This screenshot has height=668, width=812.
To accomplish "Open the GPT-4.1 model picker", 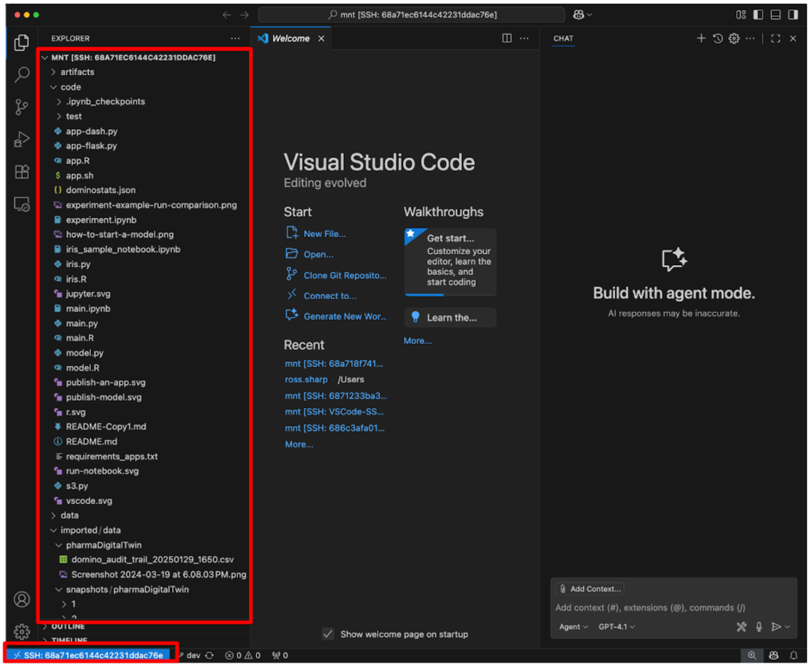I will click(616, 627).
